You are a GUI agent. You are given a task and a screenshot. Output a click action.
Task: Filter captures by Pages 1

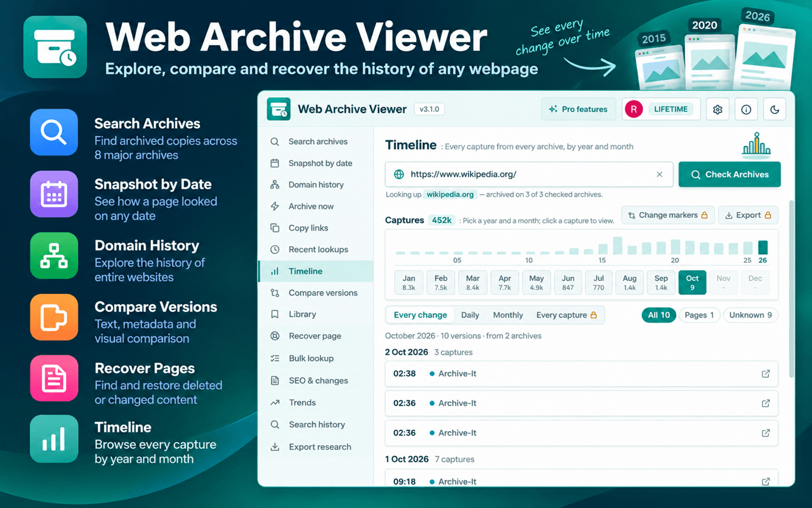(x=699, y=315)
